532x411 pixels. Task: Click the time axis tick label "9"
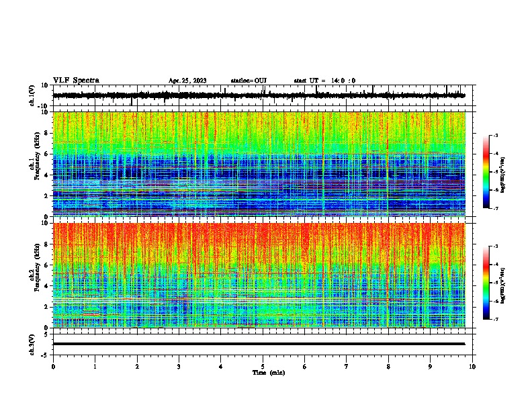point(430,367)
